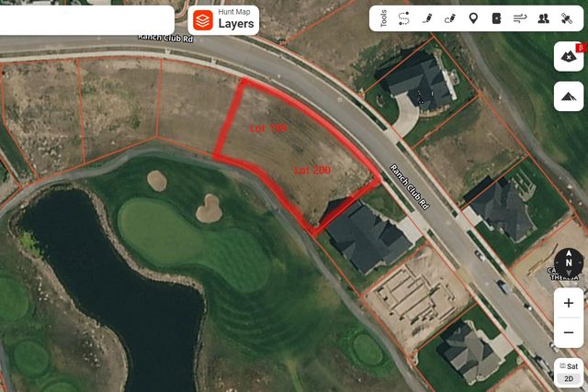588x392 pixels.
Task: Toggle the 2D view mode
Action: point(569,378)
